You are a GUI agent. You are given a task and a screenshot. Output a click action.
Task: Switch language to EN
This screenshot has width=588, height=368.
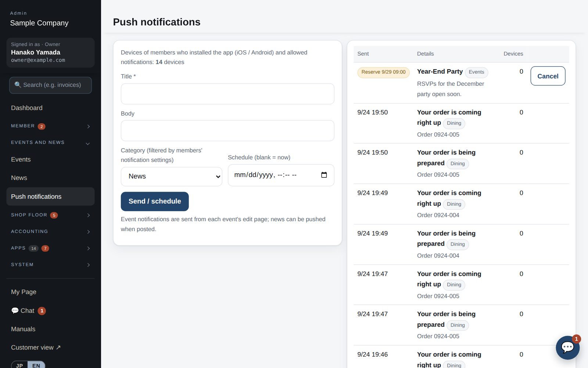[x=36, y=365]
